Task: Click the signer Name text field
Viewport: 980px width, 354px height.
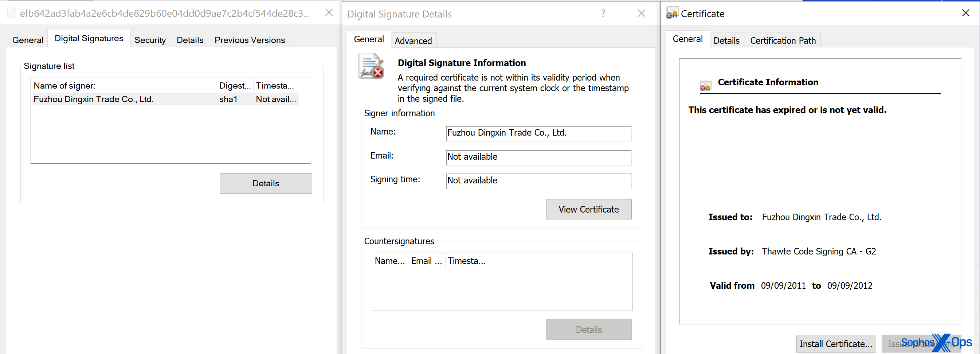Action: click(538, 133)
